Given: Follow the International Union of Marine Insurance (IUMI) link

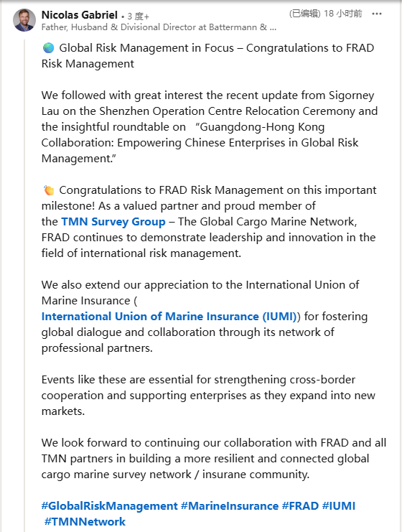Looking at the screenshot, I should [x=169, y=316].
